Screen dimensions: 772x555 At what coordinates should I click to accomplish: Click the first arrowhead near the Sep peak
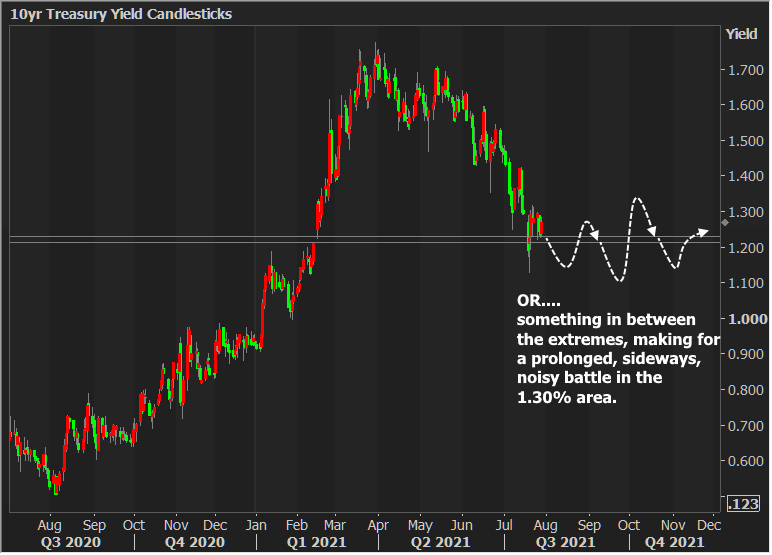pos(595,236)
